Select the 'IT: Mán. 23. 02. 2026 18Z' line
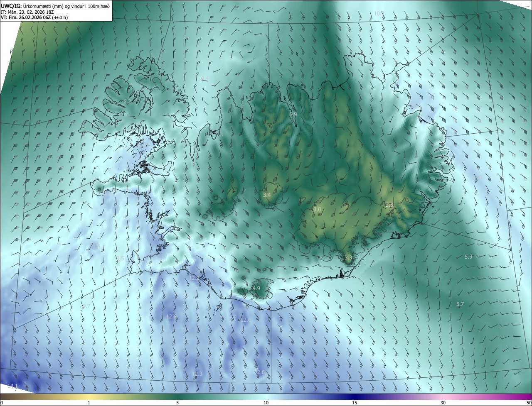This screenshot has width=532, height=406. (x=27, y=12)
